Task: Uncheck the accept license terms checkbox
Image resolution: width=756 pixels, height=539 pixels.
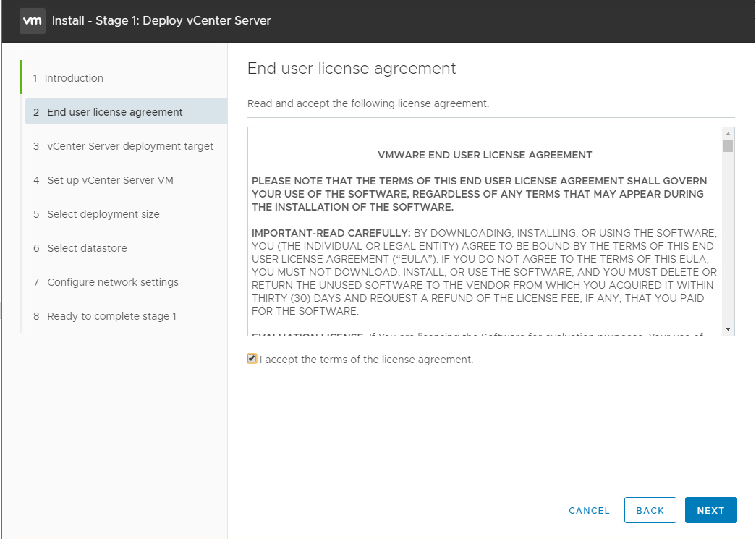Action: (252, 359)
